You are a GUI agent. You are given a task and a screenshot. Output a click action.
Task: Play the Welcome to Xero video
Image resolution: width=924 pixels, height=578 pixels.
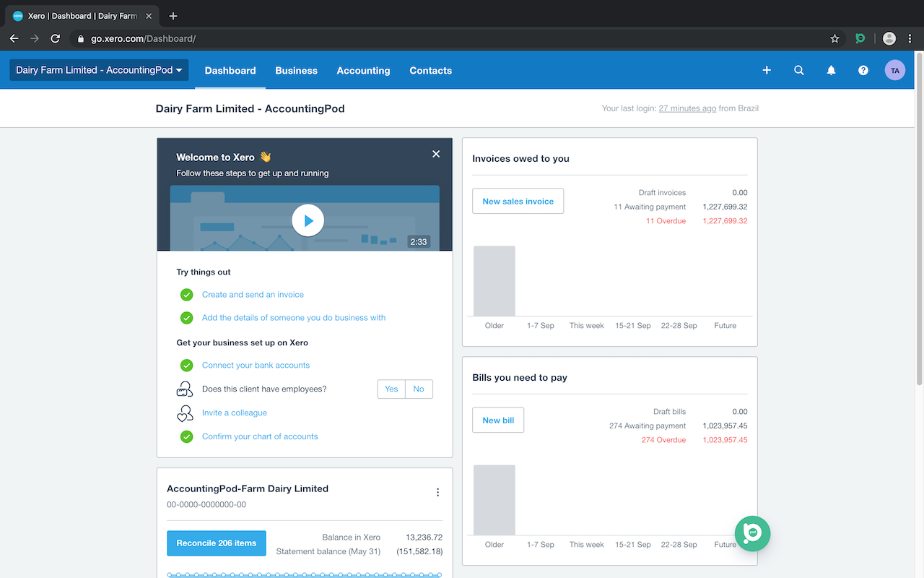[308, 220]
